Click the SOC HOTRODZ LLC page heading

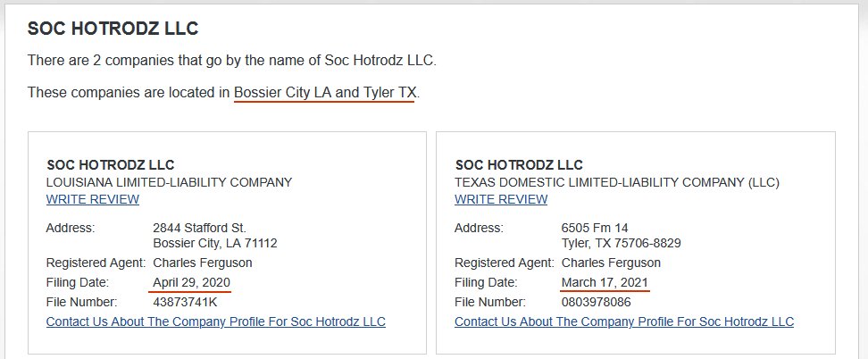click(113, 29)
